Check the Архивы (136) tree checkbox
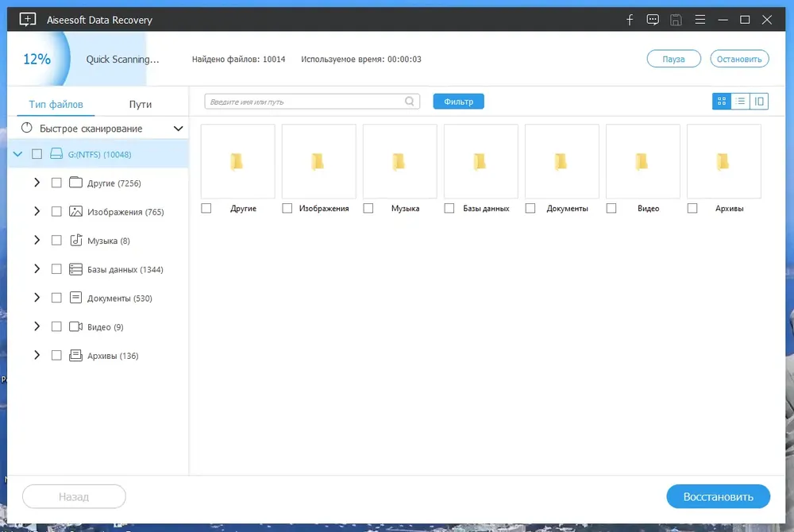794x532 pixels. coord(56,356)
